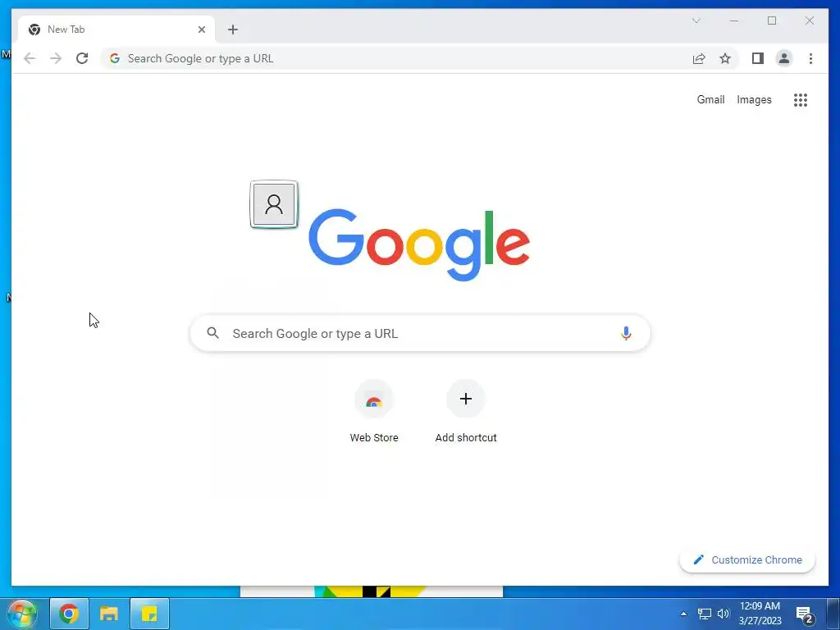
Task: Open the Chrome profile avatar
Action: 783,58
